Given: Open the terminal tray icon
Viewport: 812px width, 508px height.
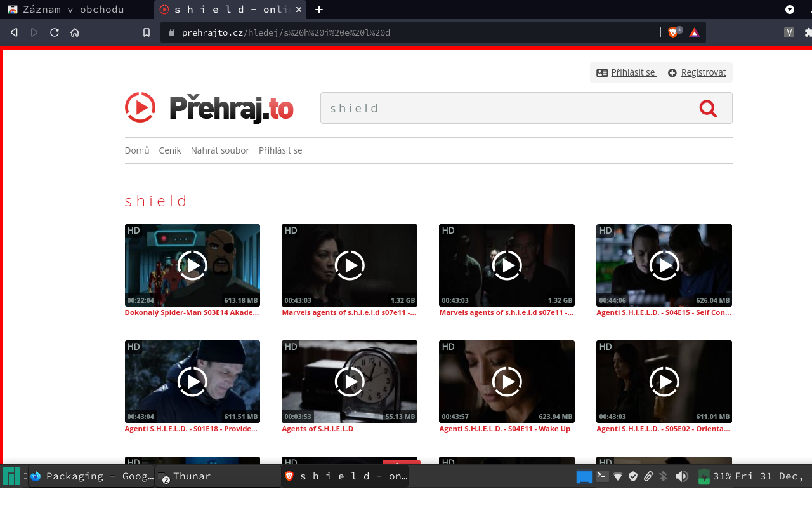Looking at the screenshot, I should pos(603,476).
